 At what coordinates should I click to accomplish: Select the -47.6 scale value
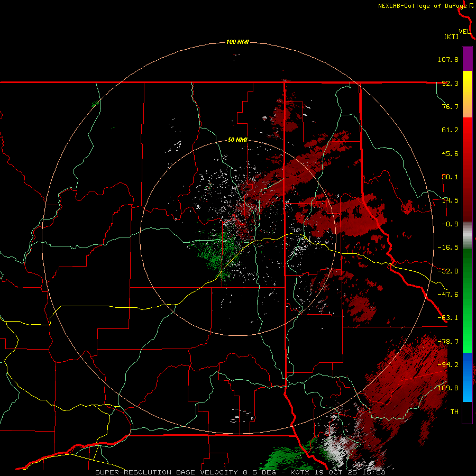pos(448,295)
